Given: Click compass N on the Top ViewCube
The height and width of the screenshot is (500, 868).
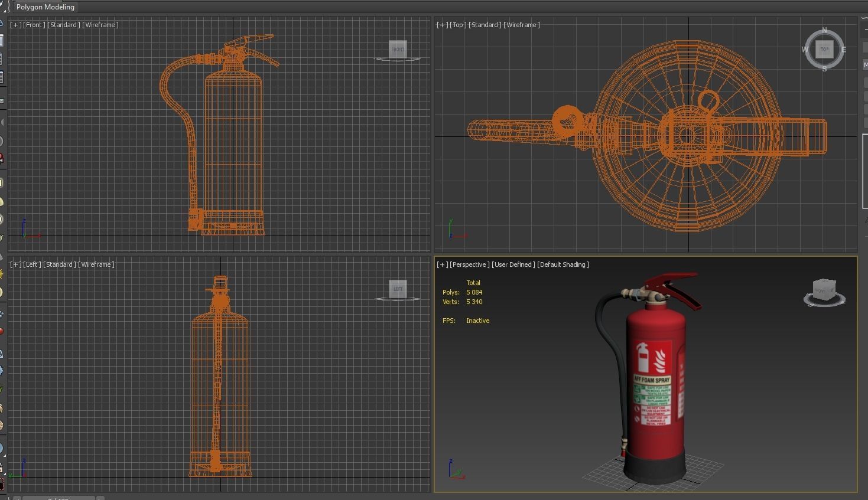Looking at the screenshot, I should (x=824, y=31).
